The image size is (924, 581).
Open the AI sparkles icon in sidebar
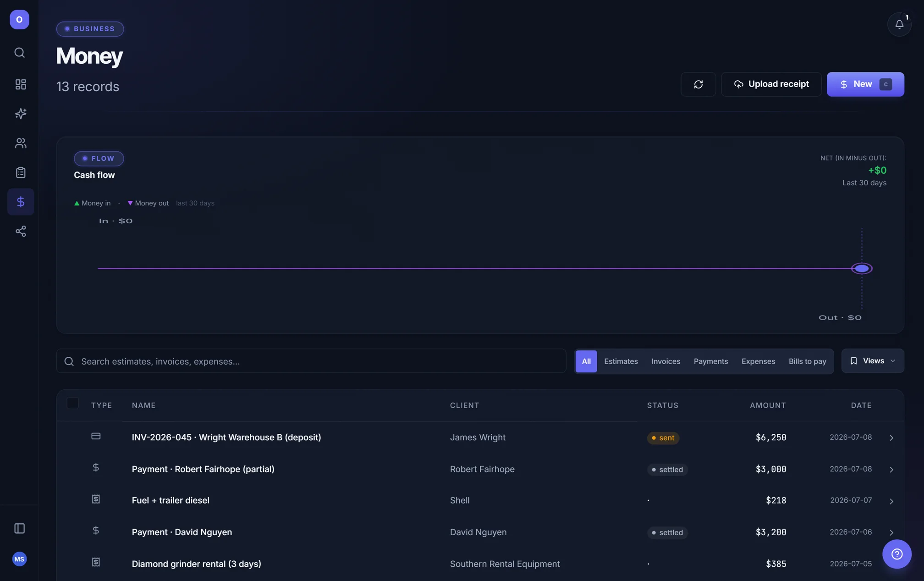21,114
